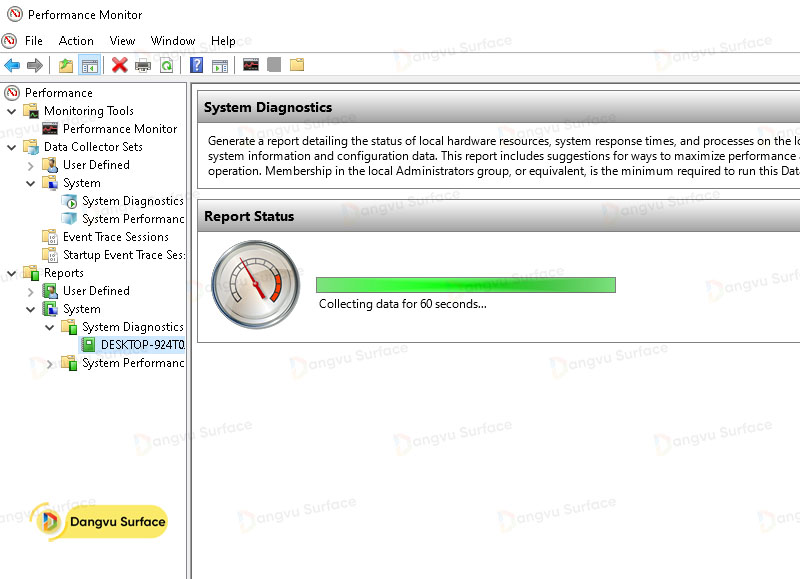The width and height of the screenshot is (800, 579).
Task: Click the View Performance Monitor graph icon
Action: click(250, 65)
